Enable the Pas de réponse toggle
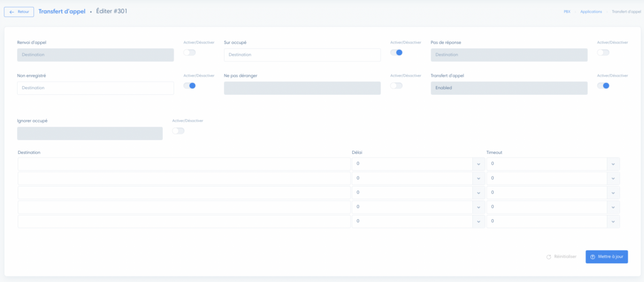The height and width of the screenshot is (282, 644). [x=603, y=53]
